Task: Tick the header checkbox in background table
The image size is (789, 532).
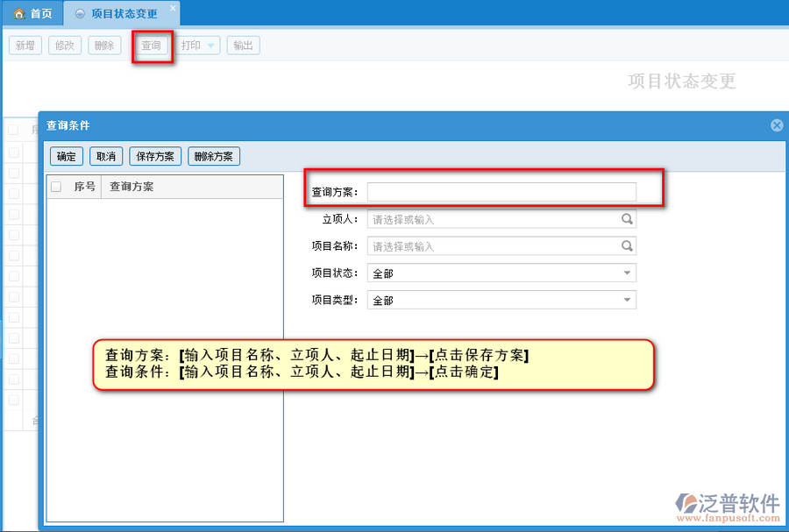Action: [x=13, y=130]
